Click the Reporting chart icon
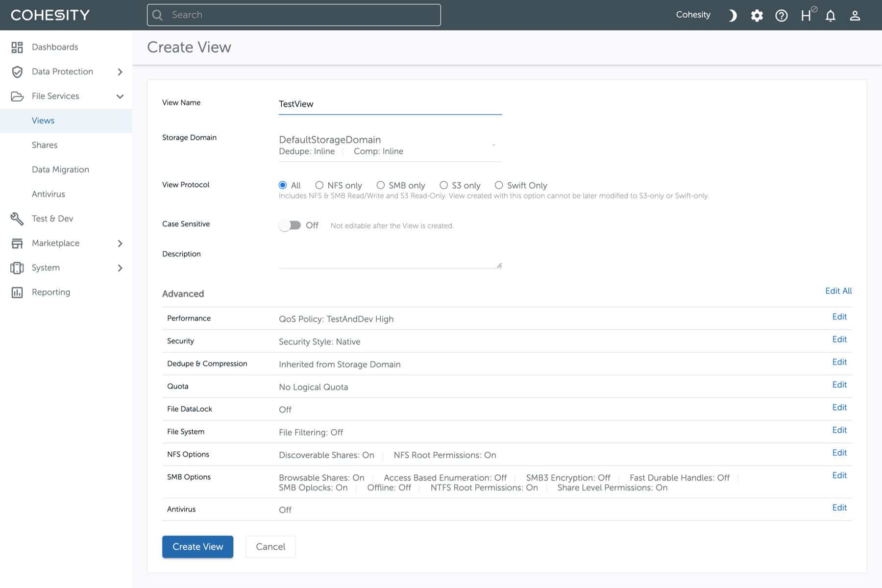Image resolution: width=882 pixels, height=588 pixels. 17,292
